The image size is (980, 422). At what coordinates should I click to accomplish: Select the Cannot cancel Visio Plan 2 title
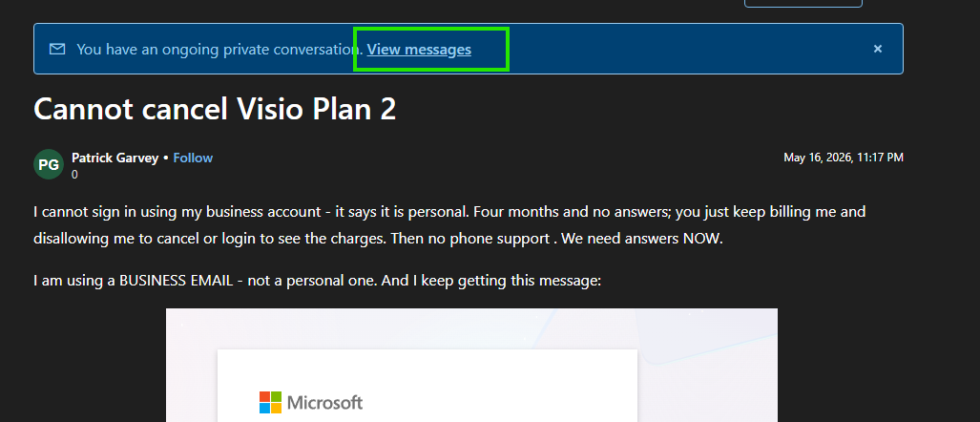215,110
